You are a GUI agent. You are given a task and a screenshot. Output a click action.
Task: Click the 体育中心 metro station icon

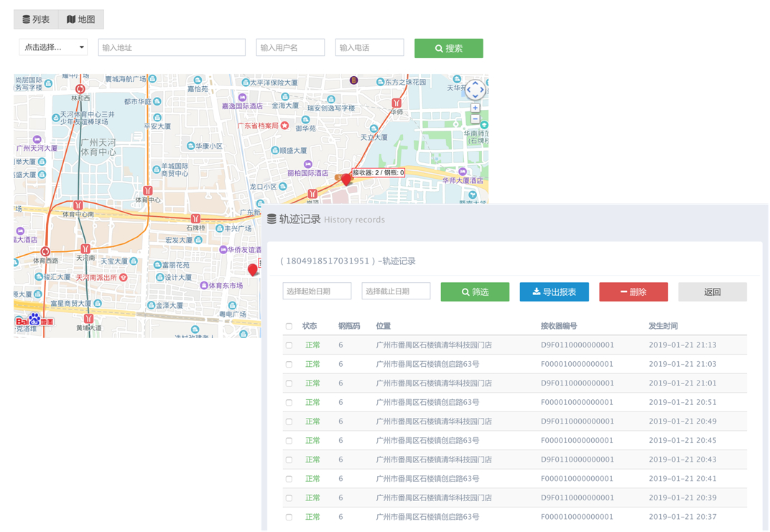[147, 190]
